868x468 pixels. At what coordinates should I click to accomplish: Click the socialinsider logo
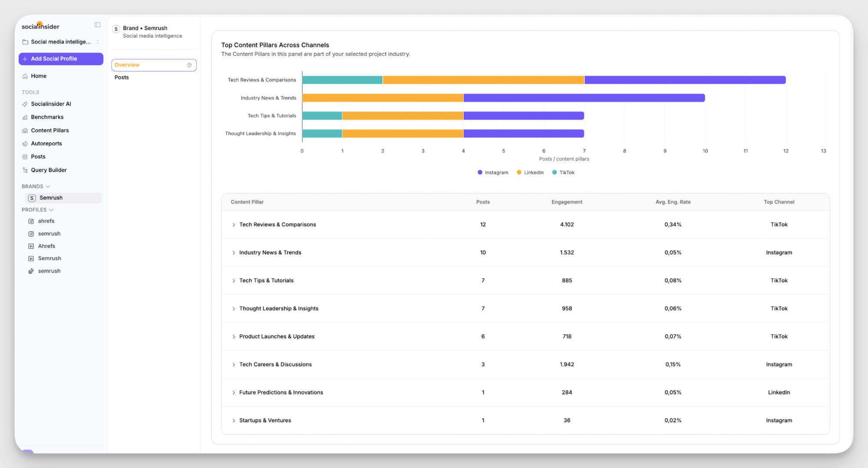pyautogui.click(x=40, y=26)
